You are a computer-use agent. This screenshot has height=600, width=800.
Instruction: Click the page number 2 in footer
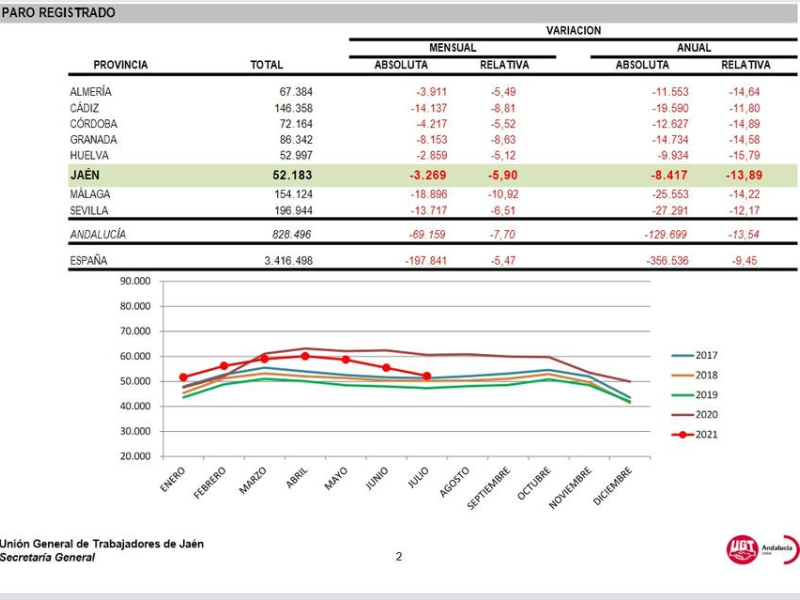click(399, 557)
